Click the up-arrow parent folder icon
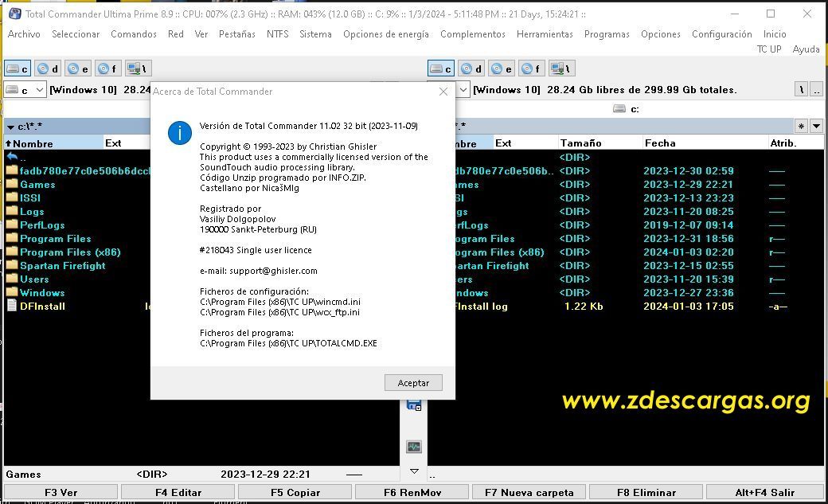 coord(13,157)
